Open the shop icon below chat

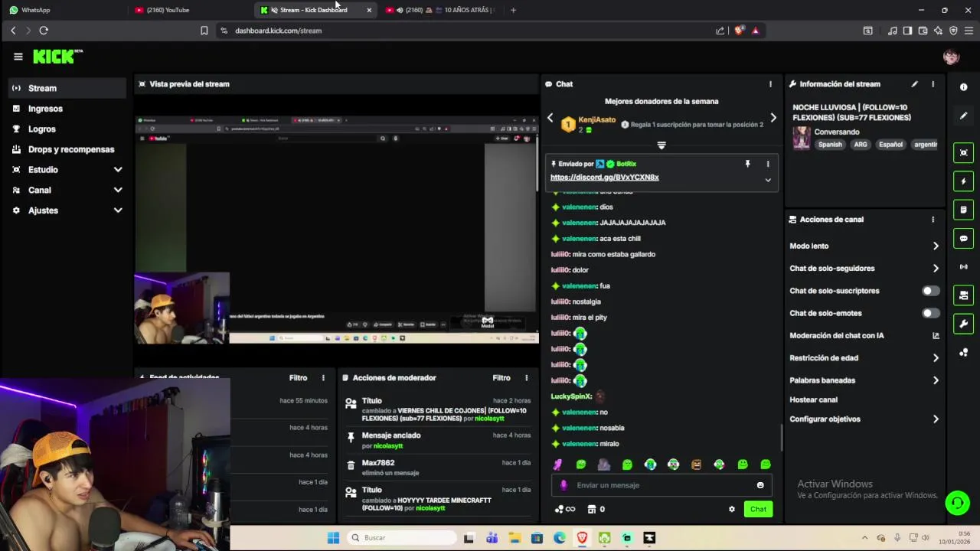tap(596, 509)
